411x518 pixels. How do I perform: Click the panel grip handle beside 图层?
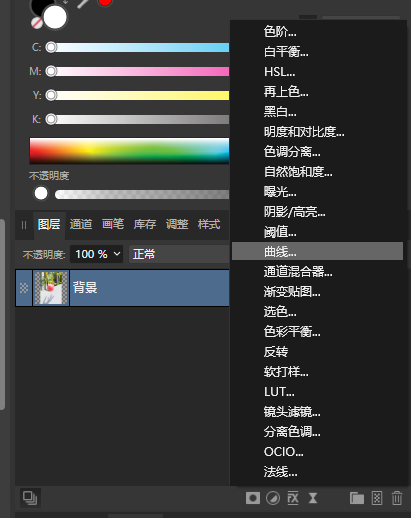click(24, 225)
